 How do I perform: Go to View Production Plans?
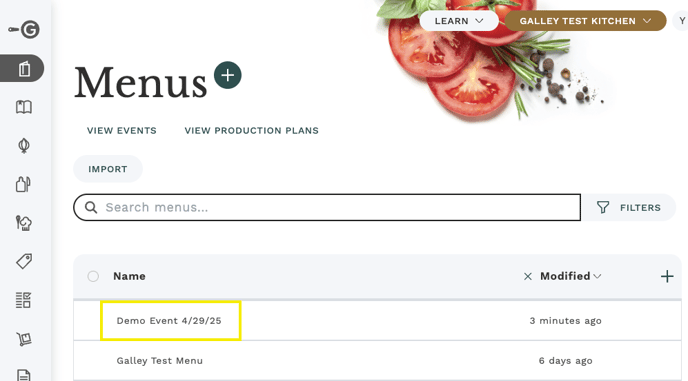point(251,130)
